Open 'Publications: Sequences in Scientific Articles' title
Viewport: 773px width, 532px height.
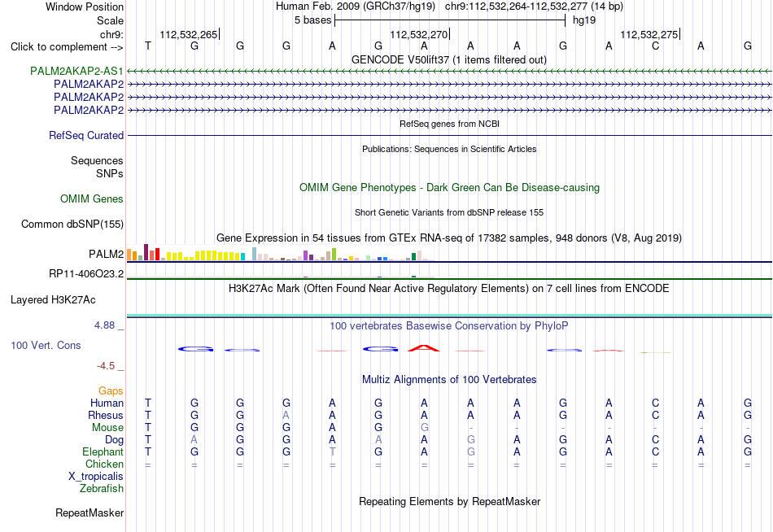(x=449, y=149)
